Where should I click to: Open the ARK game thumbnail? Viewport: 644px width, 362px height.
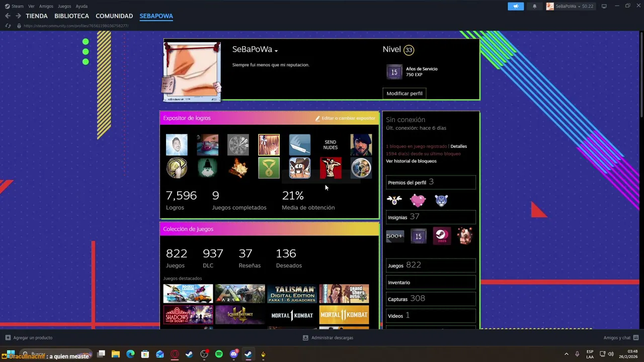pyautogui.click(x=240, y=294)
